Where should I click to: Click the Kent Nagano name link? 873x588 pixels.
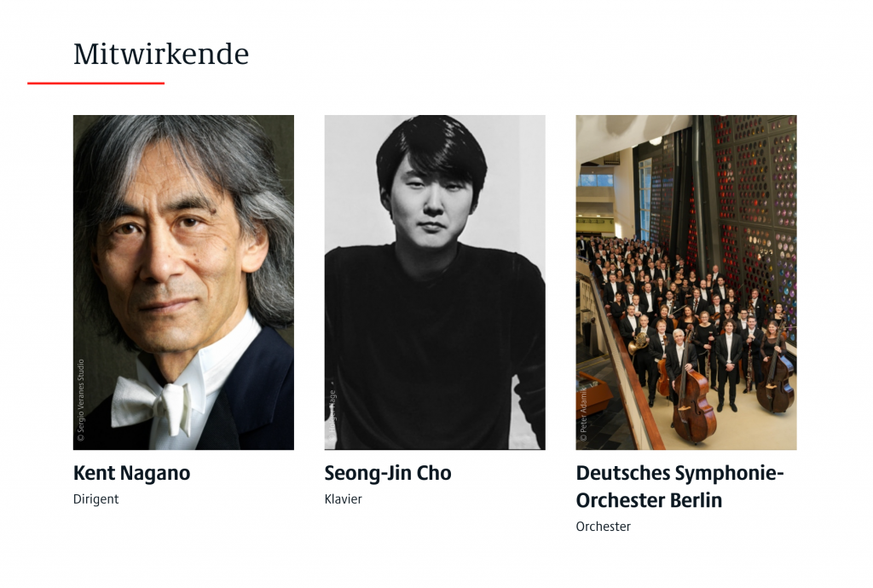(131, 473)
